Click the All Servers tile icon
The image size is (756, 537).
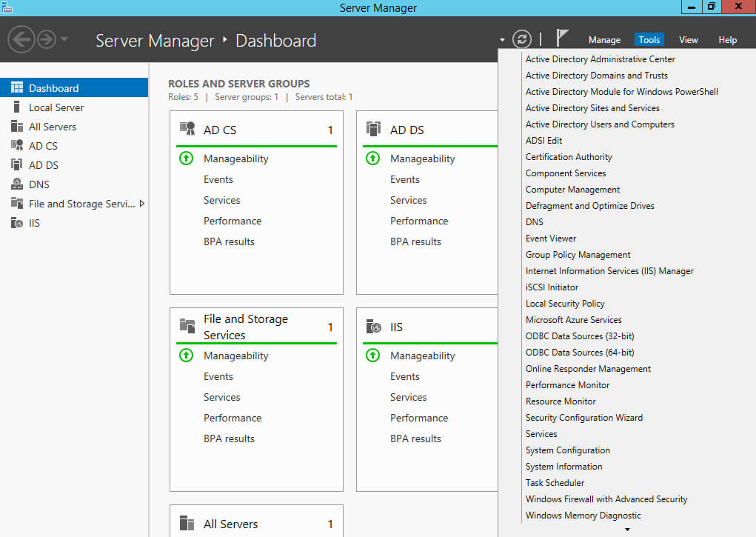(187, 523)
